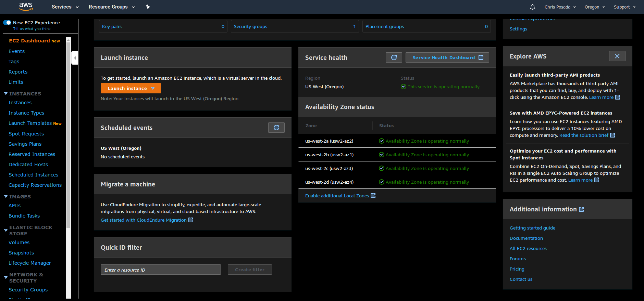Open the Getting started guide link
This screenshot has width=644, height=301.
[532, 228]
